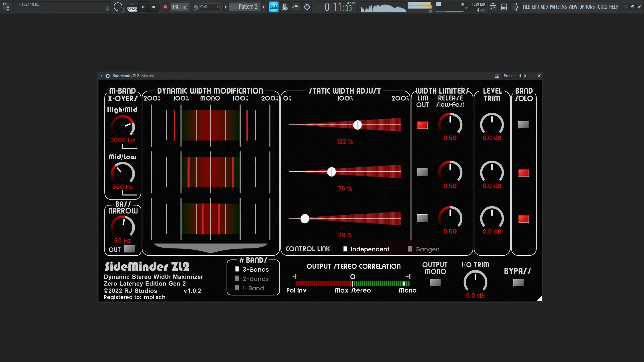Viewport: 644px width, 362px height.
Task: Expand the plugin window menu arrow
Action: pyautogui.click(x=101, y=76)
